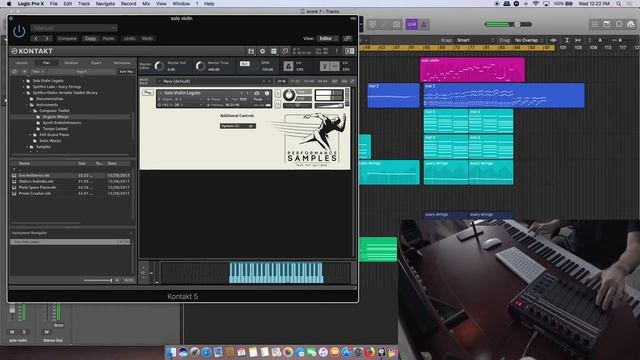Click a key on the Kontakt keyboard
The width and height of the screenshot is (640, 360).
coord(276,273)
